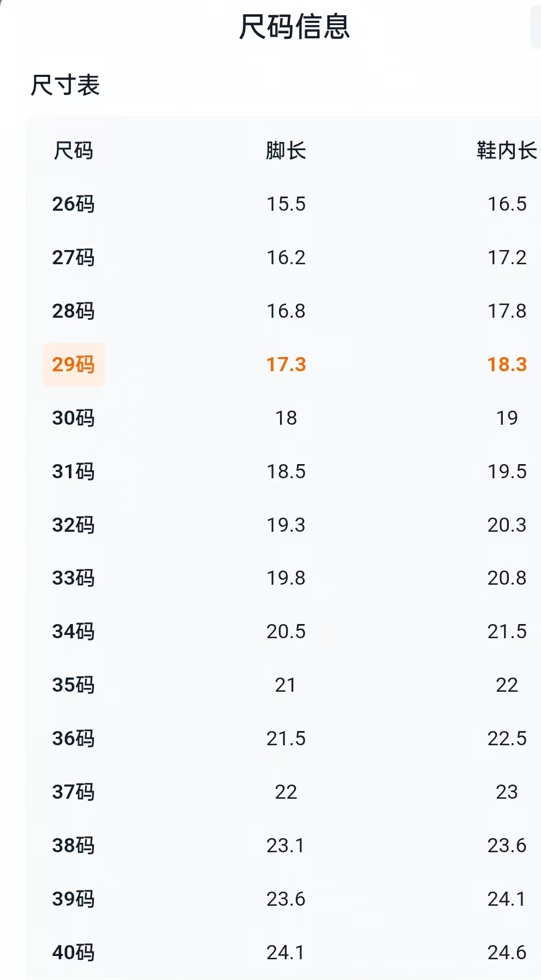The width and height of the screenshot is (541, 980).
Task: Select the 28码 size label
Action: click(x=74, y=311)
